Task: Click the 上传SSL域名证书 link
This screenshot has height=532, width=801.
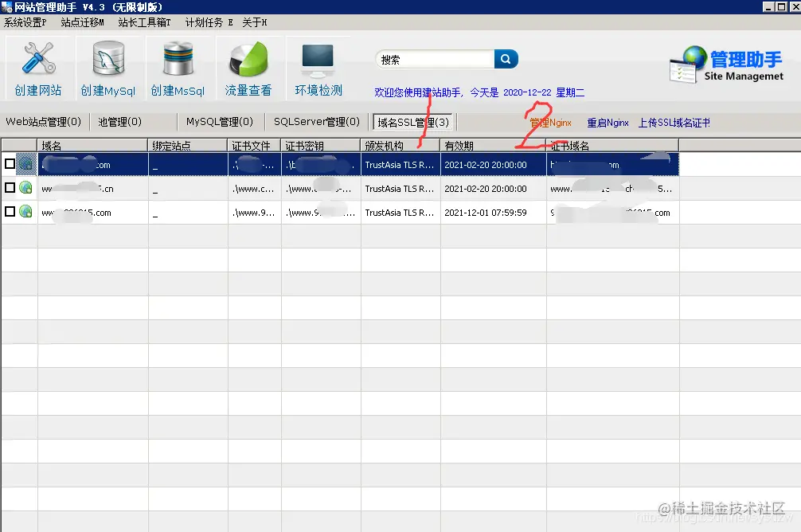Action: click(674, 123)
